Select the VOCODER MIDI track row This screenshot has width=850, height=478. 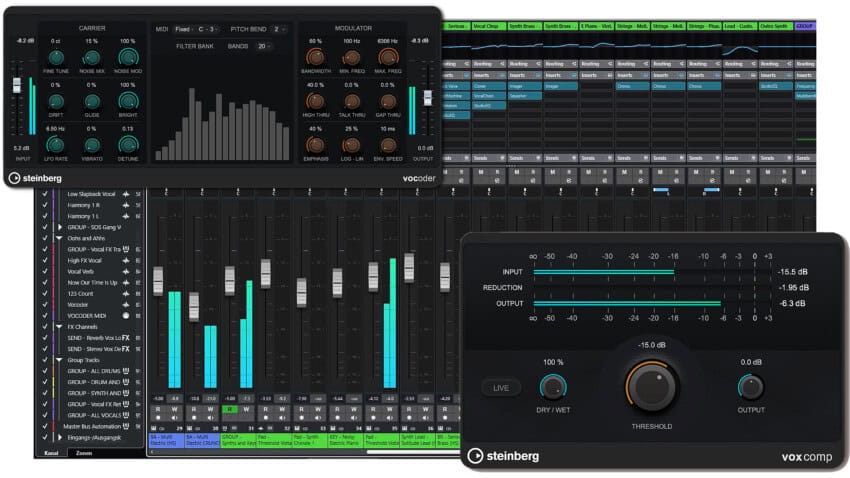pyautogui.click(x=89, y=315)
